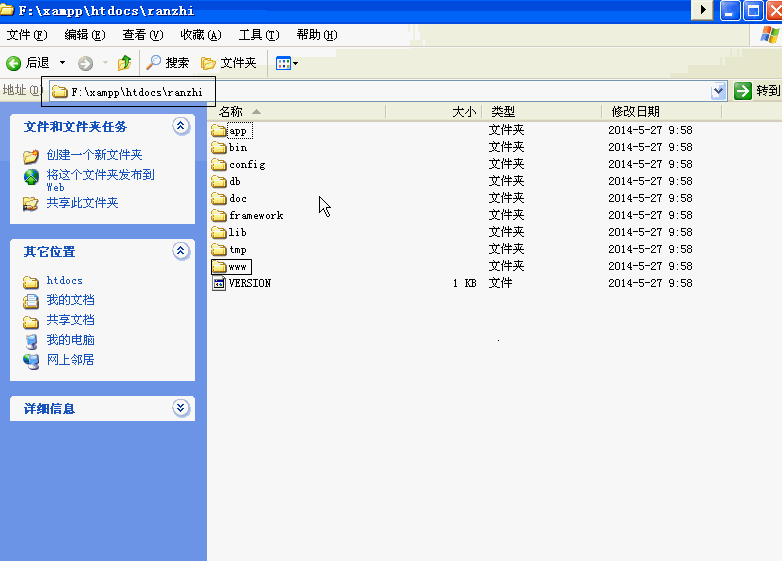Click 共享此文件夹 link

click(x=82, y=203)
